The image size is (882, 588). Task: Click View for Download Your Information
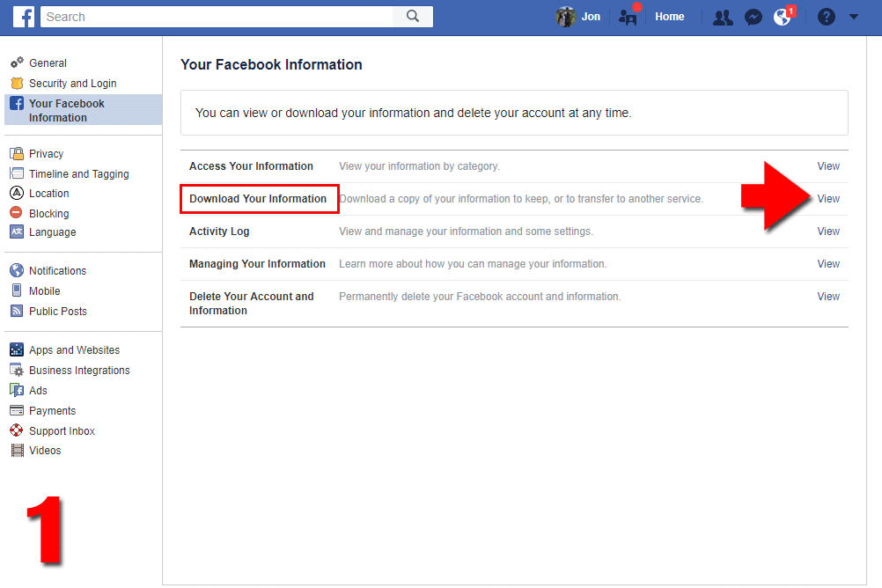pos(828,199)
